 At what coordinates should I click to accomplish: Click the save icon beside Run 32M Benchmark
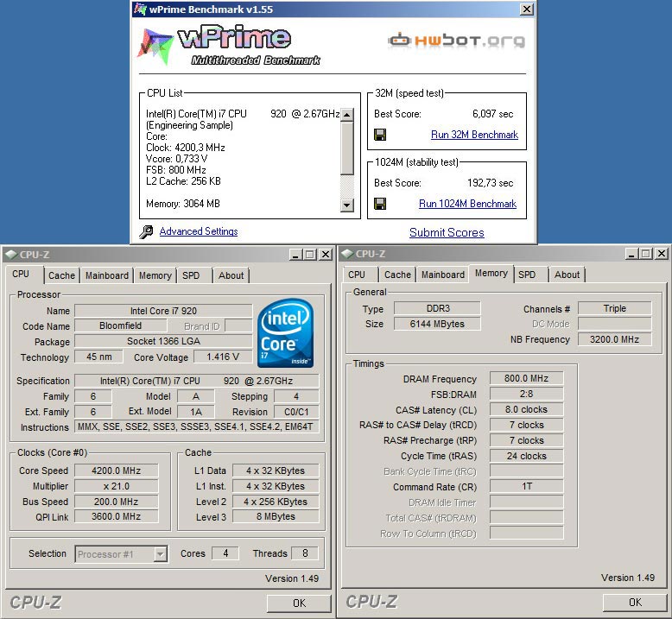click(380, 135)
